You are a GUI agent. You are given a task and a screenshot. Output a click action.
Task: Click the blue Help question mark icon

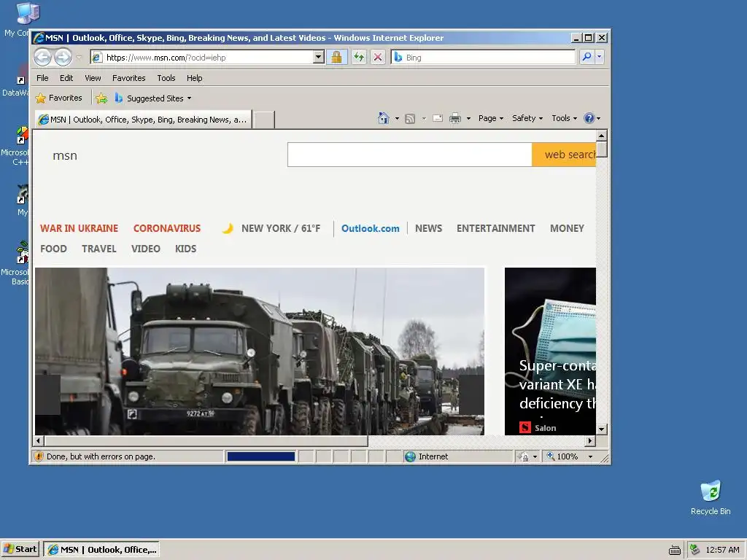tap(589, 118)
